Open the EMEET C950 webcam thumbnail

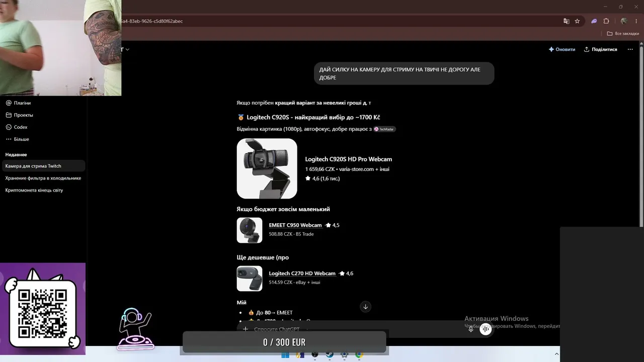250,230
